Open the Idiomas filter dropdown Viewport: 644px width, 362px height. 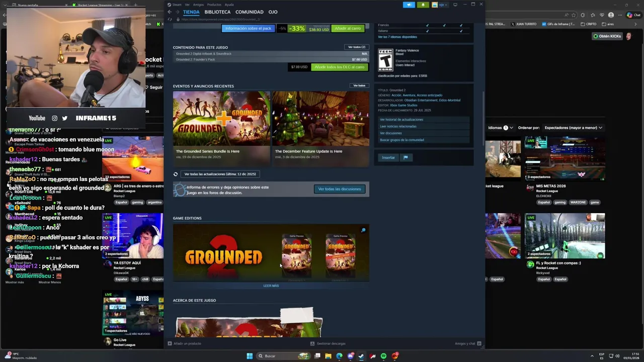(x=501, y=128)
